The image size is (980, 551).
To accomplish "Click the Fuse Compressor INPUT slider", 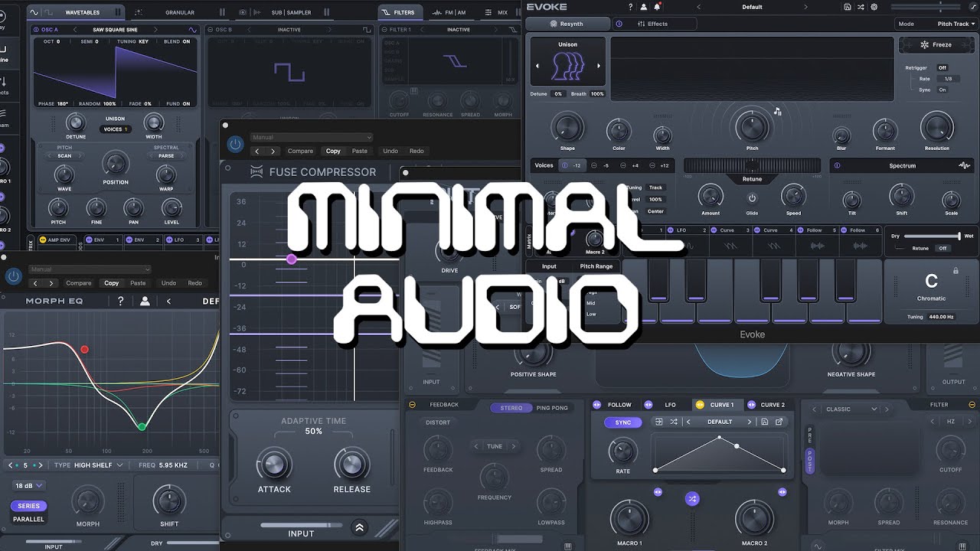I will (x=301, y=525).
